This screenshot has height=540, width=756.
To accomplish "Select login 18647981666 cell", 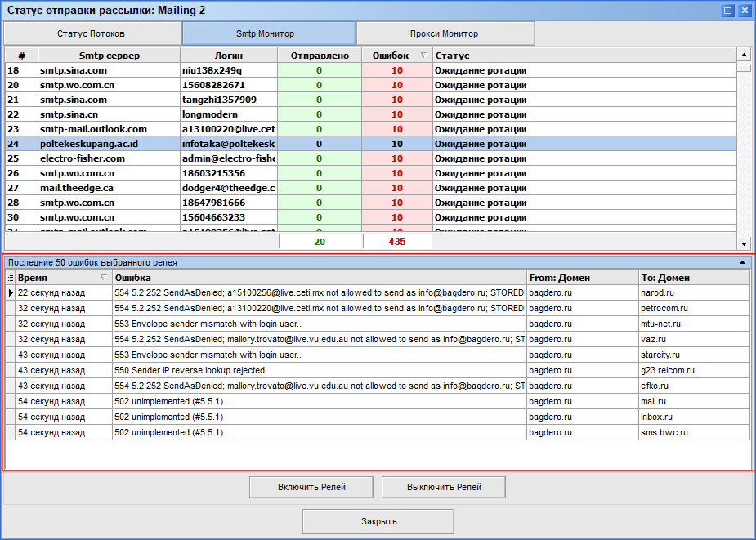I will (x=229, y=203).
